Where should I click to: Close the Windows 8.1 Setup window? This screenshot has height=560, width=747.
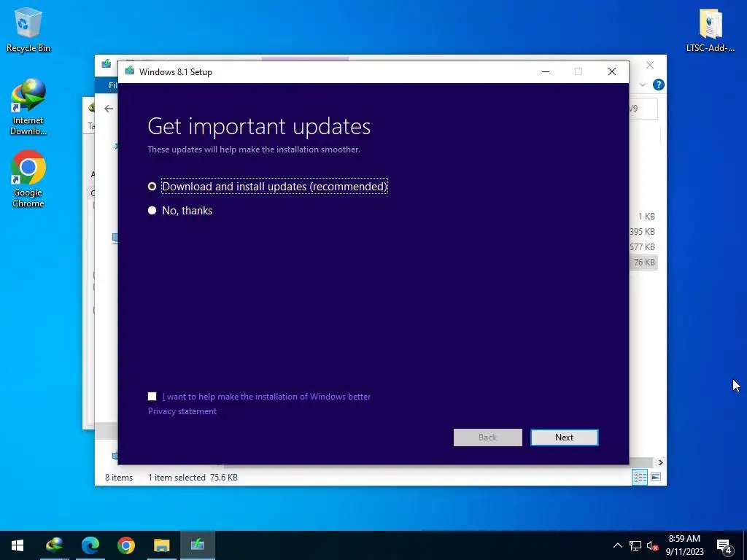[612, 71]
